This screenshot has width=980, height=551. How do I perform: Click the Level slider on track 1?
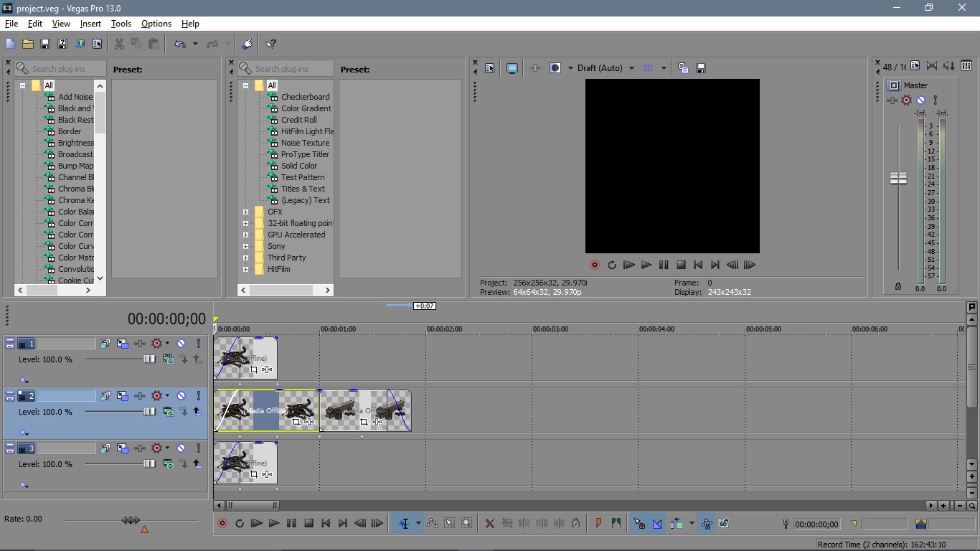150,359
